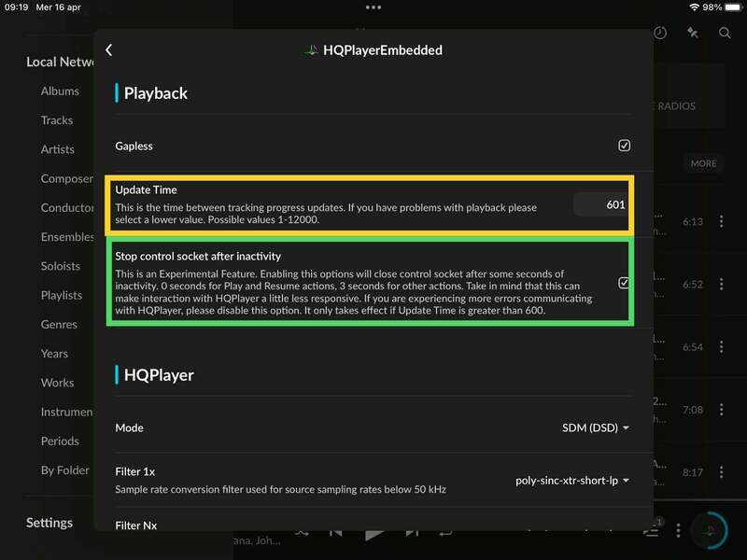Open the Filter 1x poly-sinc-xtr-short-lp dropdown

[572, 481]
